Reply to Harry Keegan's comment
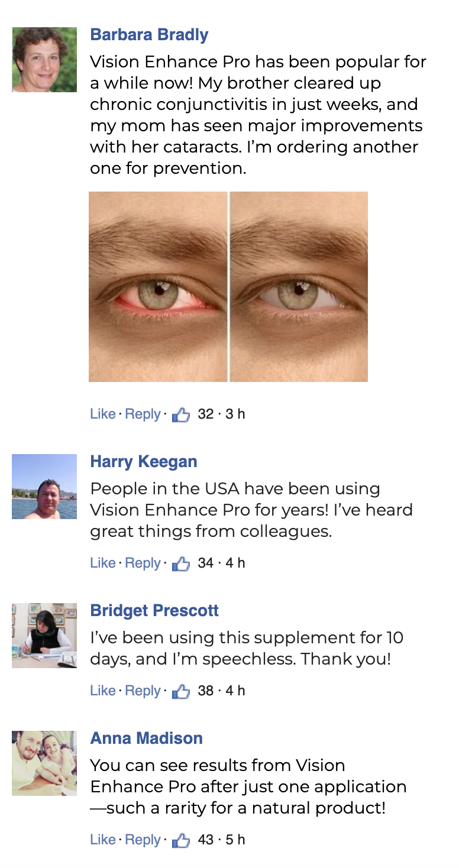This screenshot has width=459, height=868. pyautogui.click(x=143, y=563)
